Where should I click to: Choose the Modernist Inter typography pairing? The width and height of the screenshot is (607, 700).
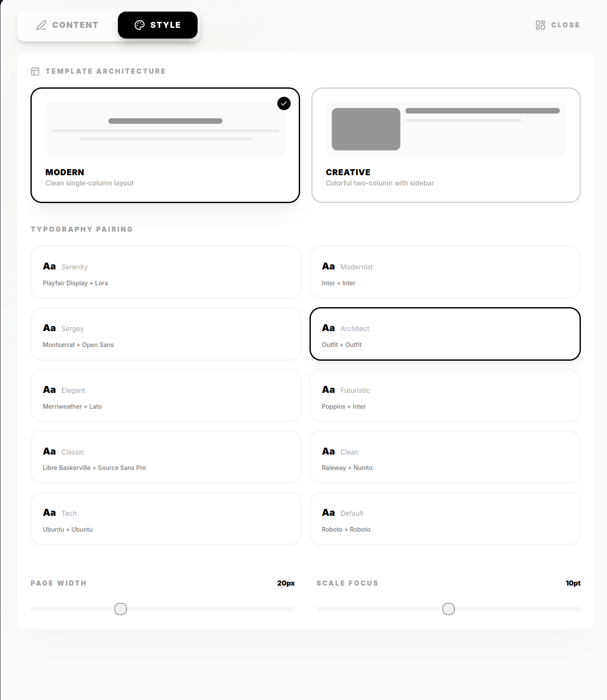pos(445,272)
